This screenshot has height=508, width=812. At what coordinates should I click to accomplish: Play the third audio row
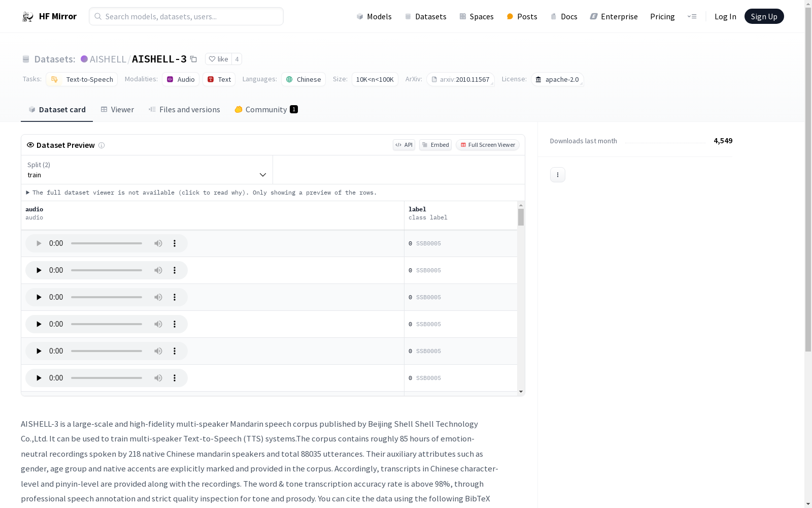point(39,297)
